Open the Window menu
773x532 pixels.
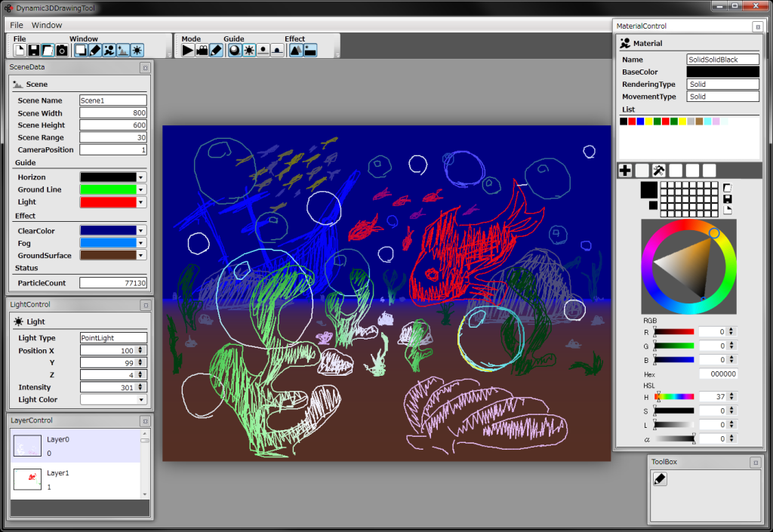[x=47, y=25]
